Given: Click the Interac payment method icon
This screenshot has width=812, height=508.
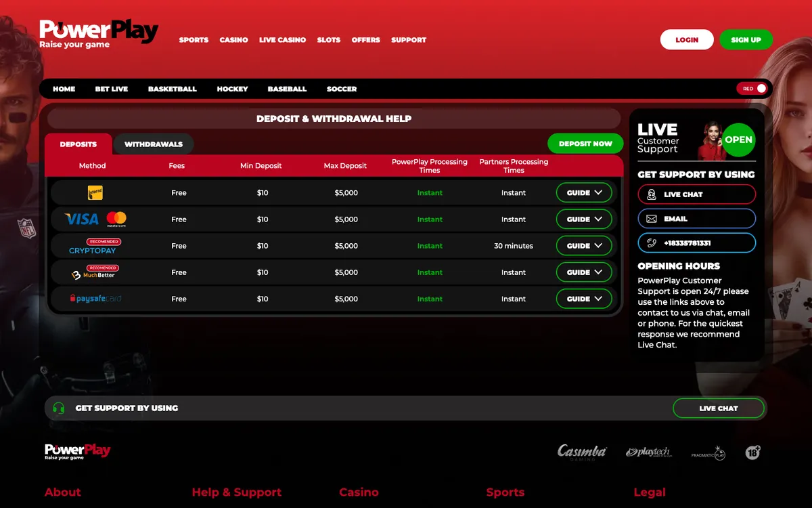Looking at the screenshot, I should pyautogui.click(x=95, y=193).
